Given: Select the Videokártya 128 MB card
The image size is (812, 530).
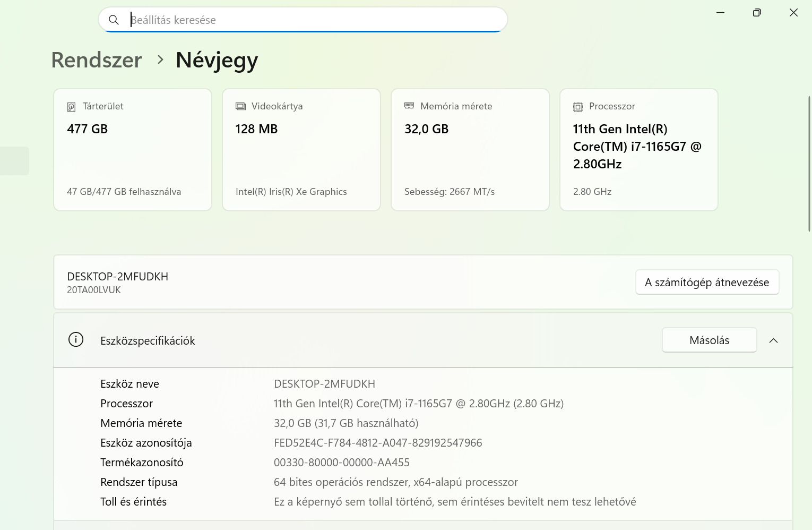Looking at the screenshot, I should (x=301, y=150).
